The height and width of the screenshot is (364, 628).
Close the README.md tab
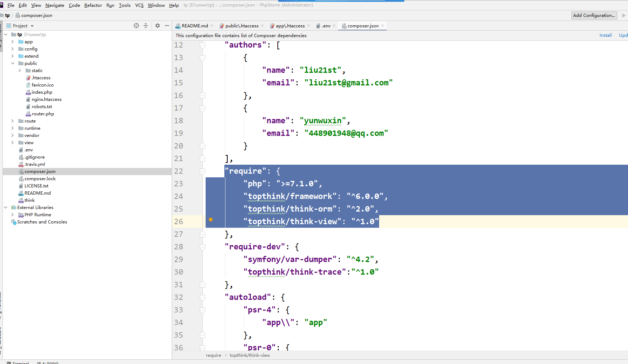click(212, 26)
